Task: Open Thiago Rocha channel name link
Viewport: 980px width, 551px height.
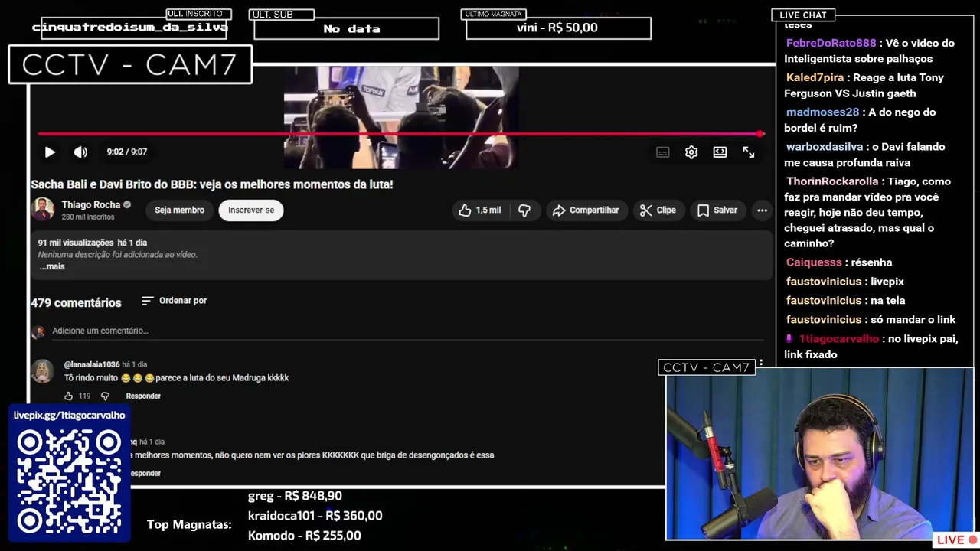Action: 91,205
